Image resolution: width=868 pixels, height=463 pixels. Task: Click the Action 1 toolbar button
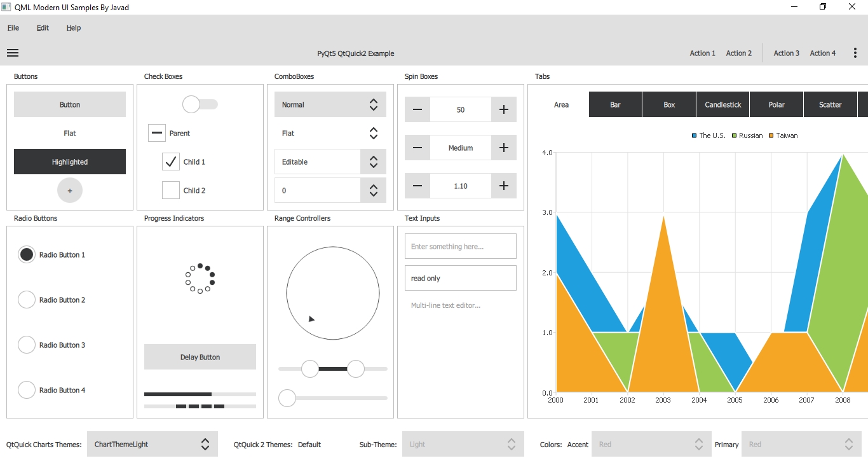tap(702, 53)
